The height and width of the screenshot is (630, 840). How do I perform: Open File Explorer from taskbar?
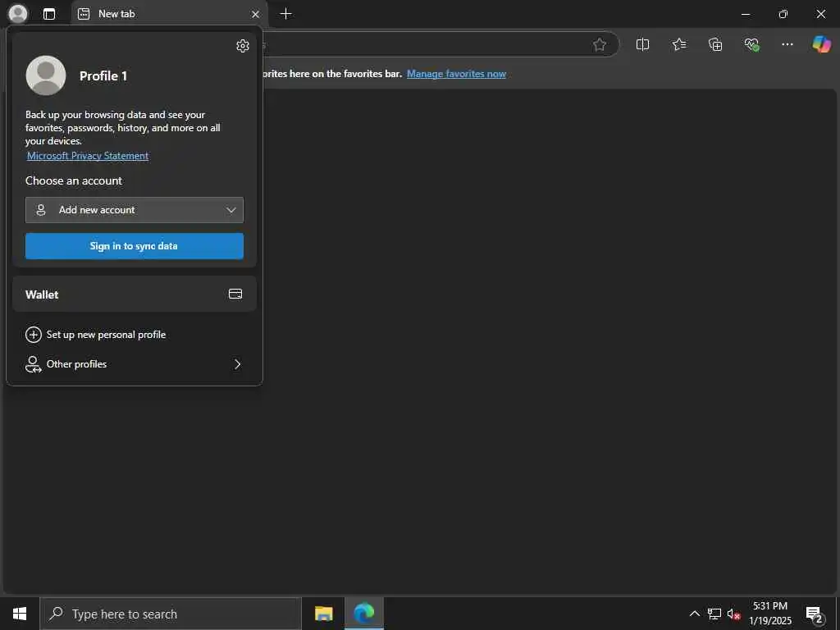[323, 614]
